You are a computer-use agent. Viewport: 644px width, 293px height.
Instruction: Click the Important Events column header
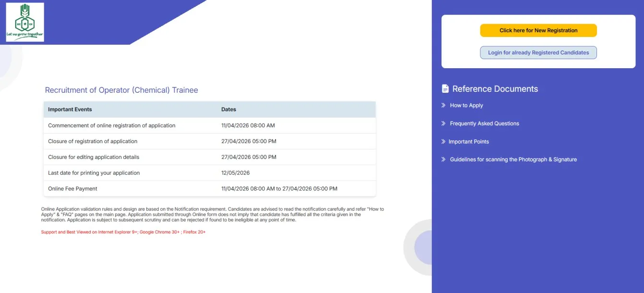(70, 110)
